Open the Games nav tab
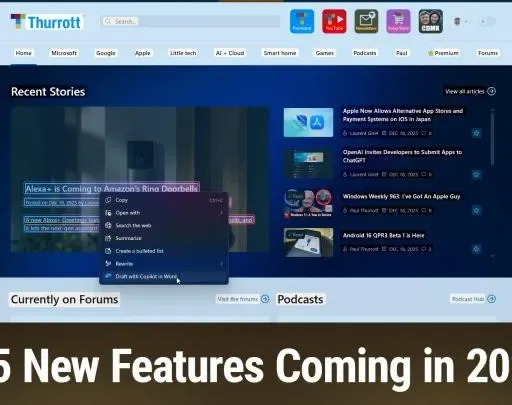 [325, 53]
